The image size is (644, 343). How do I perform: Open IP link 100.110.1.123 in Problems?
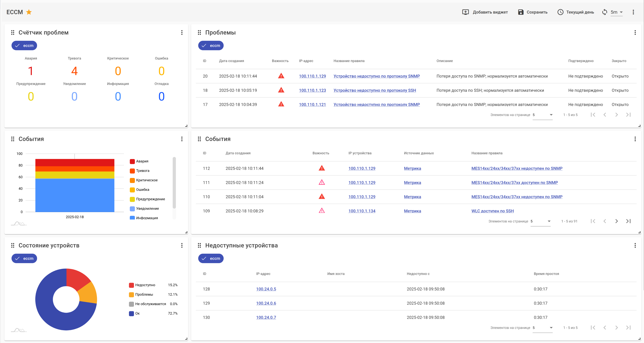312,90
